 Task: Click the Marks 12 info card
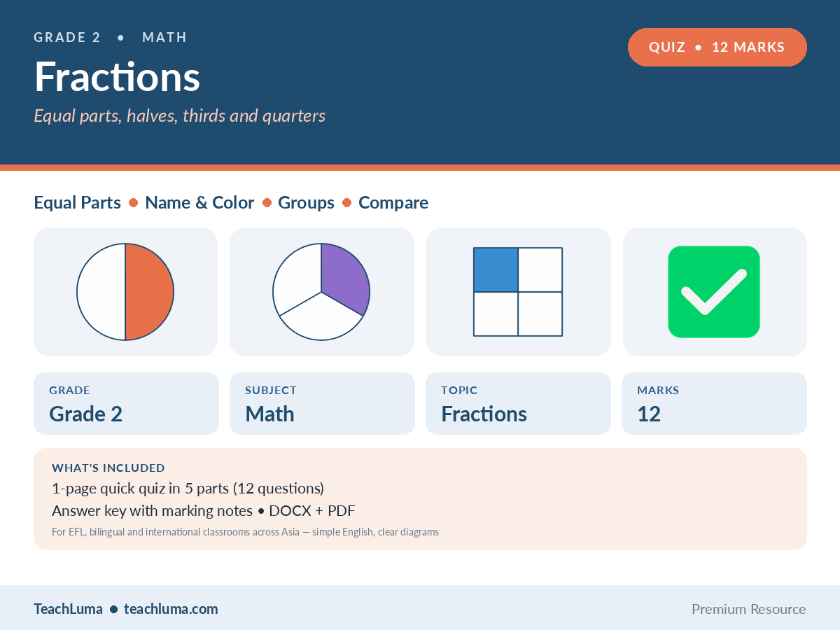pyautogui.click(x=714, y=403)
